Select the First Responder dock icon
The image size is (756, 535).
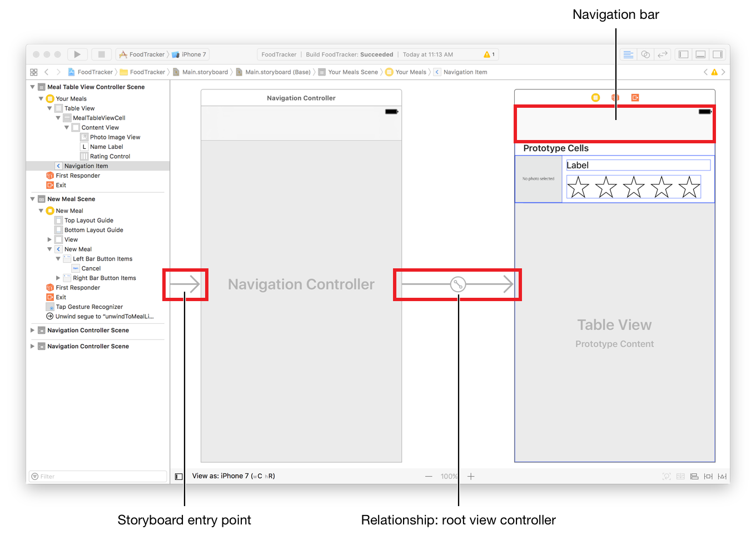[615, 98]
